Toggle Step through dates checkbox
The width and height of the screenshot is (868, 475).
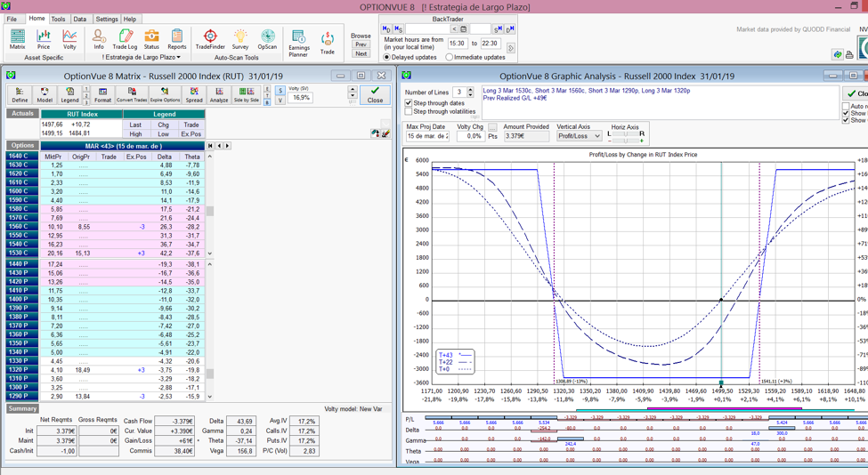click(409, 103)
